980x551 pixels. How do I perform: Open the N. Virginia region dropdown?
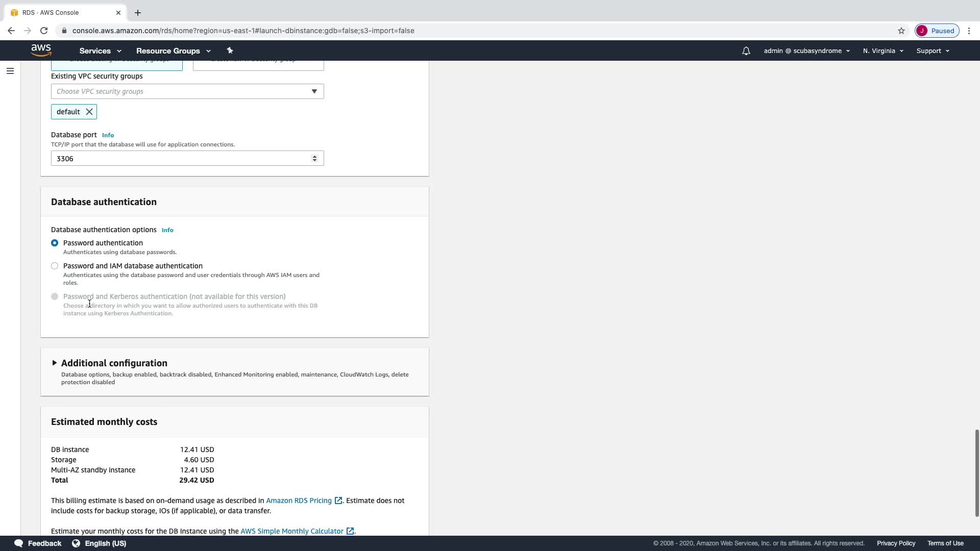(x=883, y=51)
